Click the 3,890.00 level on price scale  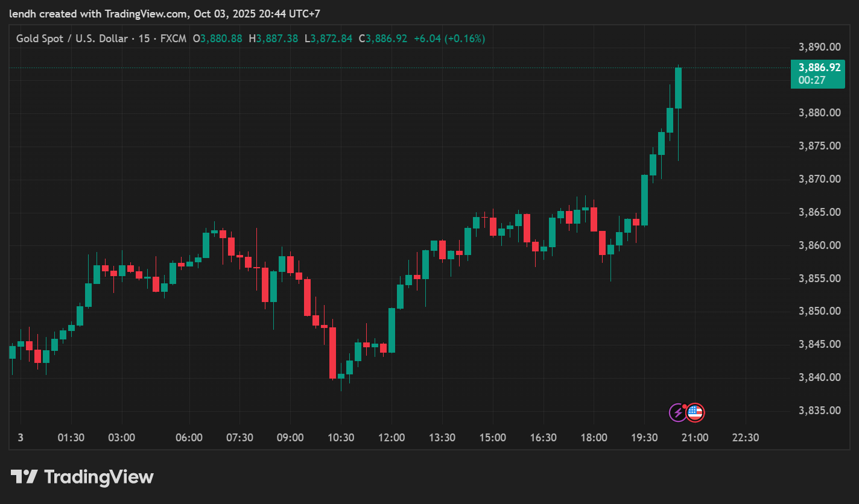(819, 47)
